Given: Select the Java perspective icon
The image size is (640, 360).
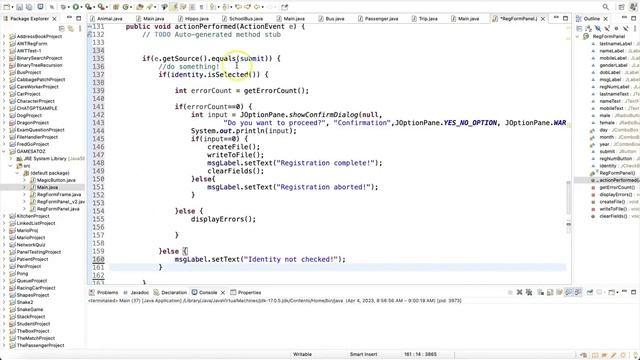Looking at the screenshot, I should coord(633,7).
